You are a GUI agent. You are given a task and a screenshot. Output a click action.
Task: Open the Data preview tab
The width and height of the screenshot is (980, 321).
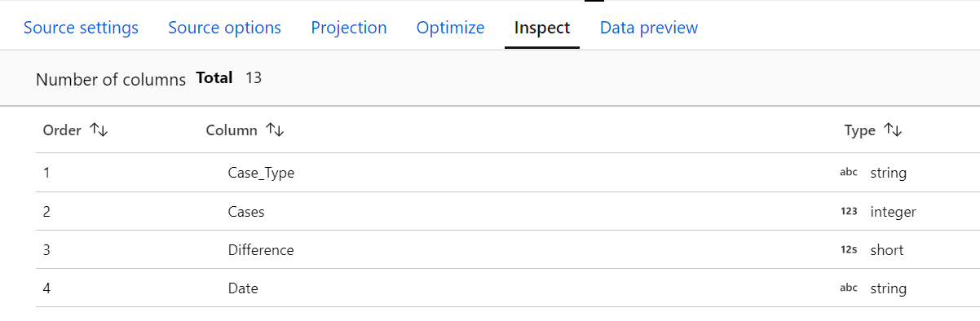click(x=649, y=28)
